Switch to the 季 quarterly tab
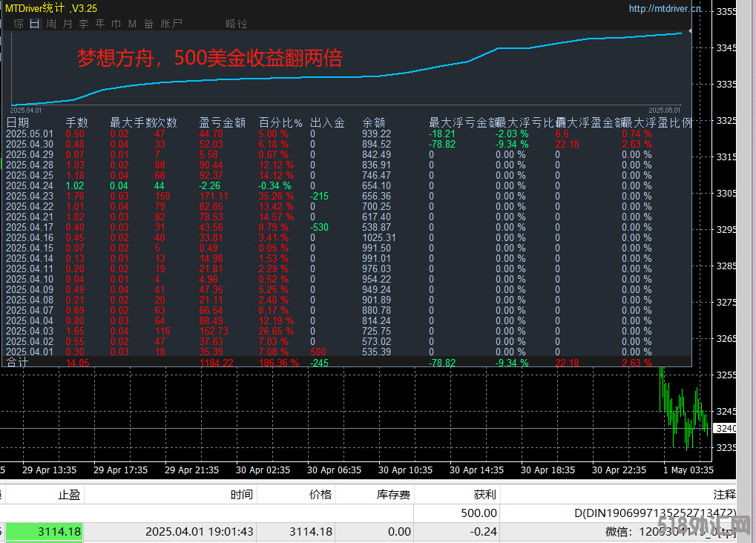The width and height of the screenshot is (756, 543). point(84,24)
